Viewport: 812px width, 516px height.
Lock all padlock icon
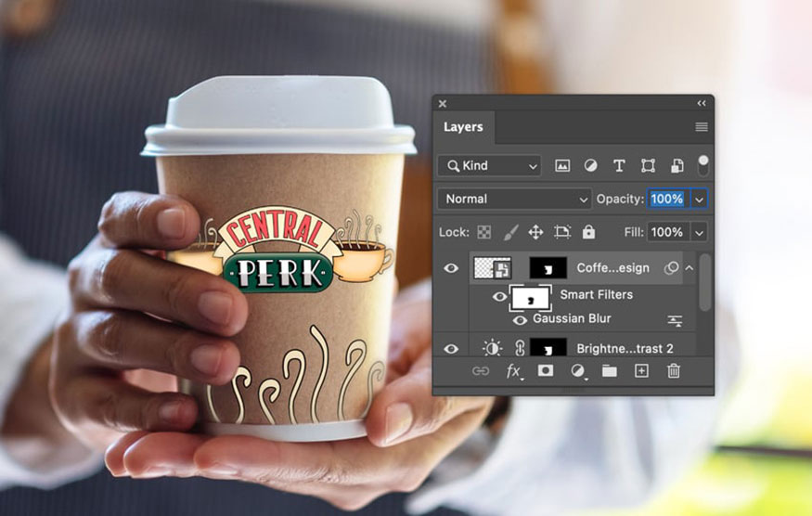[588, 232]
